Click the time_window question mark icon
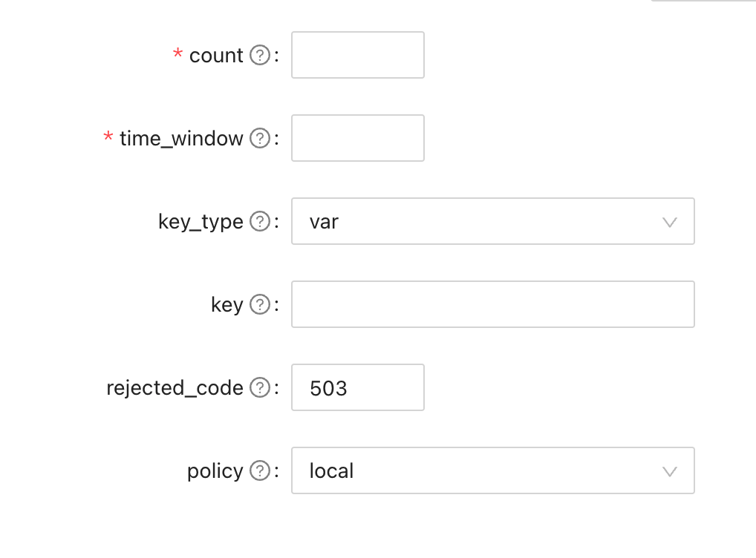This screenshot has height=558, width=756. 259,138
